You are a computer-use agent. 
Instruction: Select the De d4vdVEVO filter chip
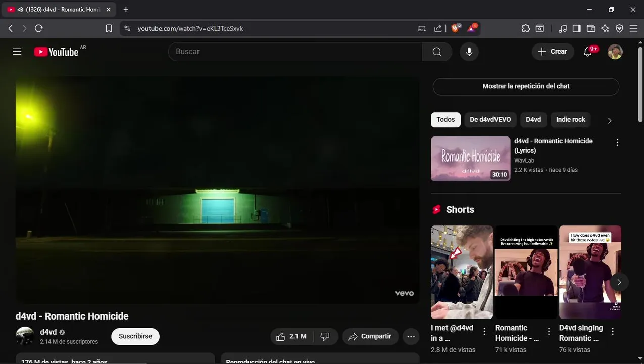490,120
